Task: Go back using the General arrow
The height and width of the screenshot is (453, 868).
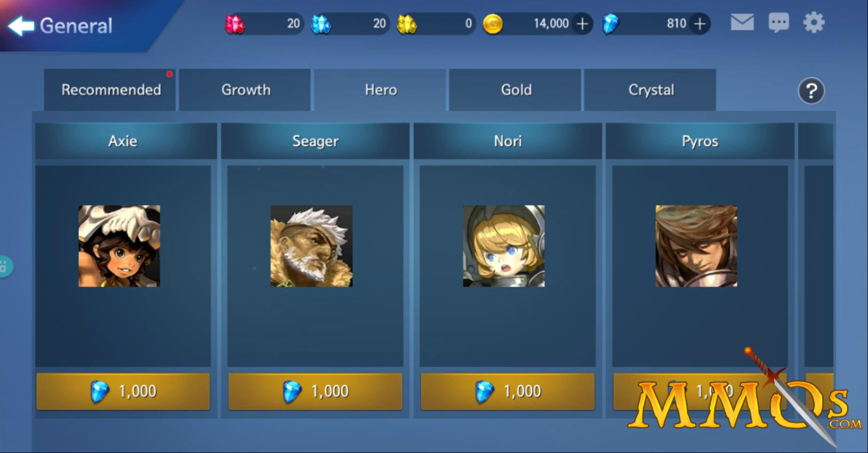Action: [x=22, y=26]
